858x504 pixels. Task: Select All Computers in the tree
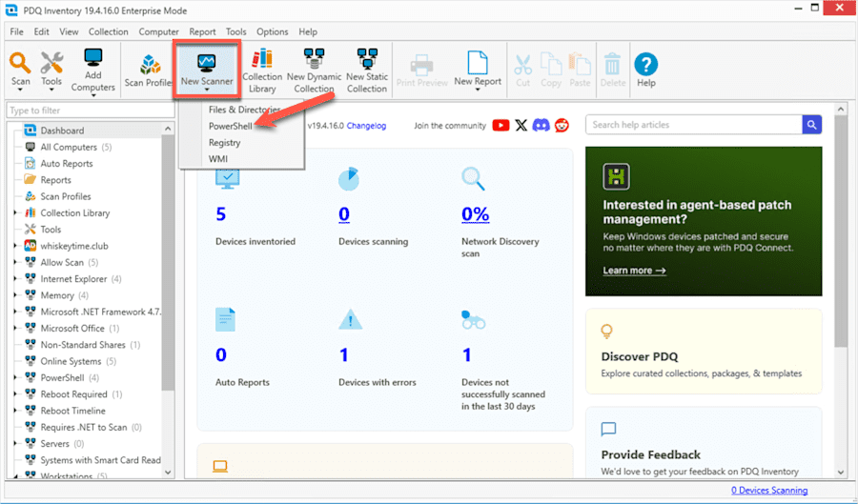[69, 147]
